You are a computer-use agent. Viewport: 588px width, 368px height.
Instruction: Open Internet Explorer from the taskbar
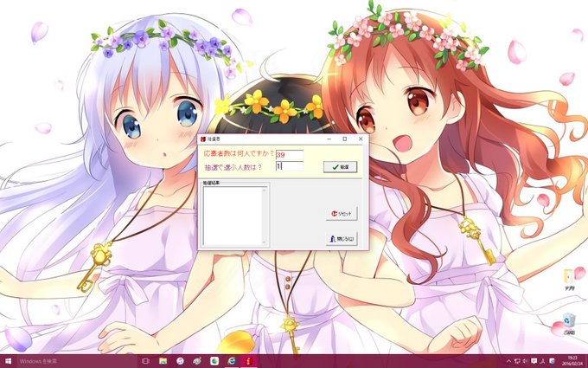point(232,361)
